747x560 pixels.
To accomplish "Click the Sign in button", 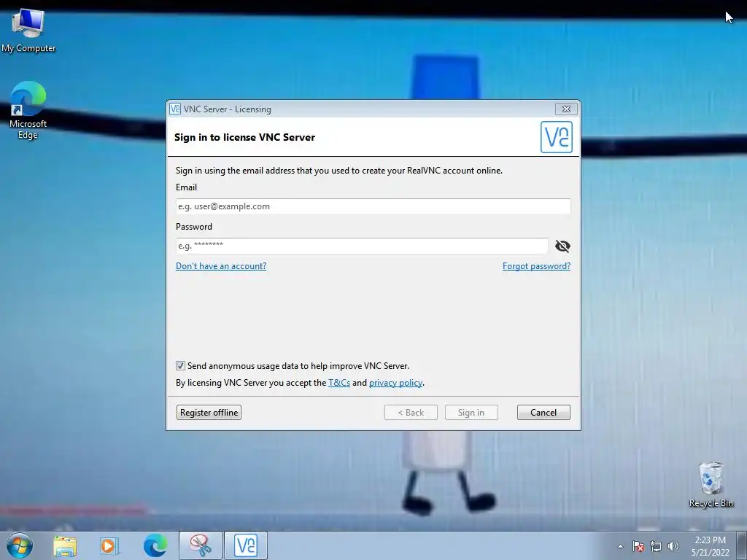I will 471,413.
